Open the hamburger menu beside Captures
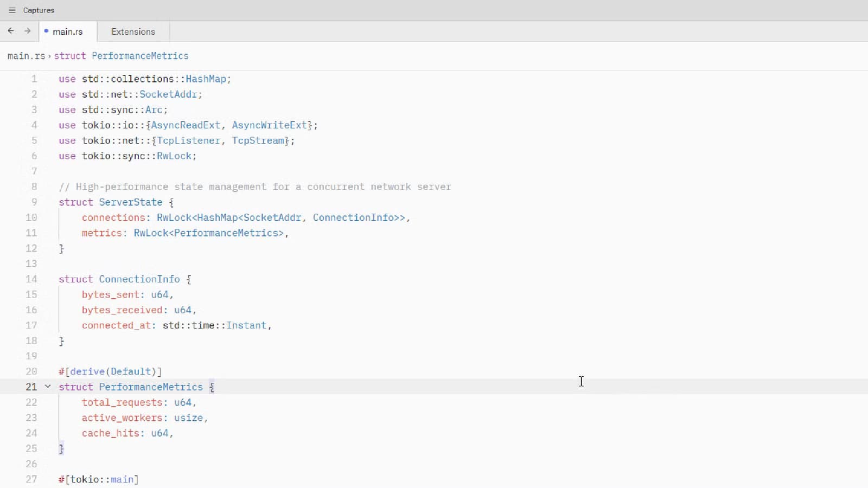The width and height of the screenshot is (868, 488). coord(12,10)
